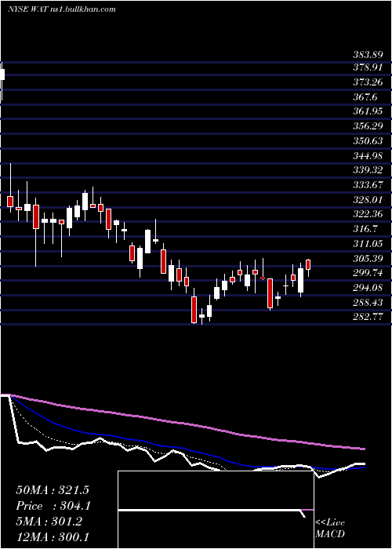Click the 311.05 price label
392x549 pixels.
(x=368, y=243)
